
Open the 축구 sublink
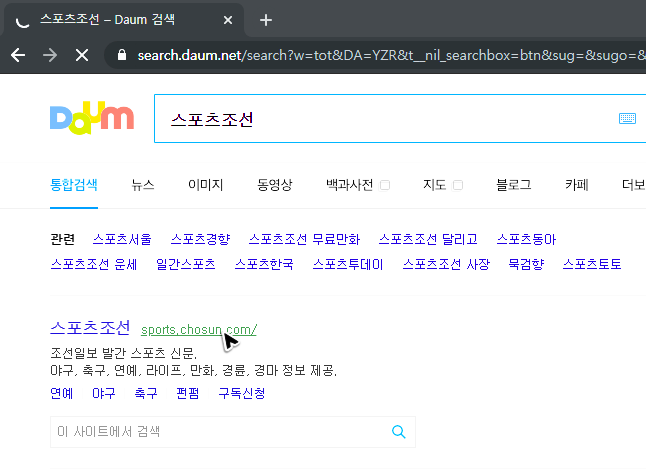click(x=146, y=393)
